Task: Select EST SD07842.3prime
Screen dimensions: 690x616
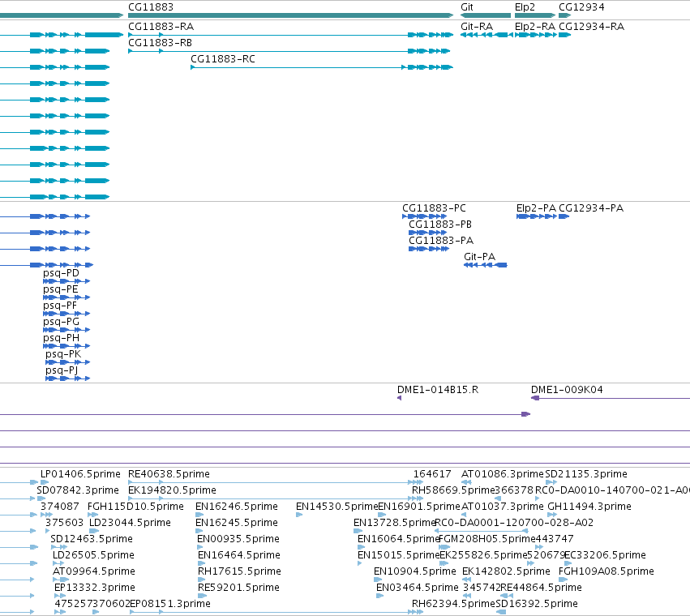Action: 78,490
